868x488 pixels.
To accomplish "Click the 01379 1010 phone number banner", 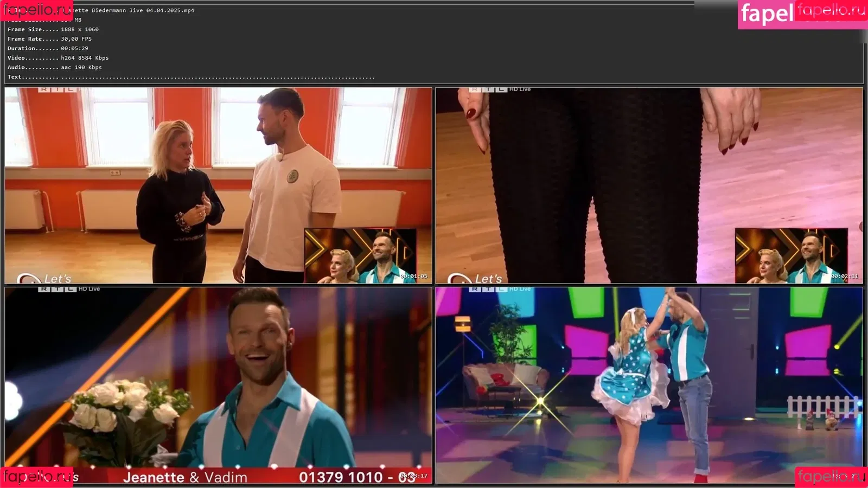I will coord(341,477).
